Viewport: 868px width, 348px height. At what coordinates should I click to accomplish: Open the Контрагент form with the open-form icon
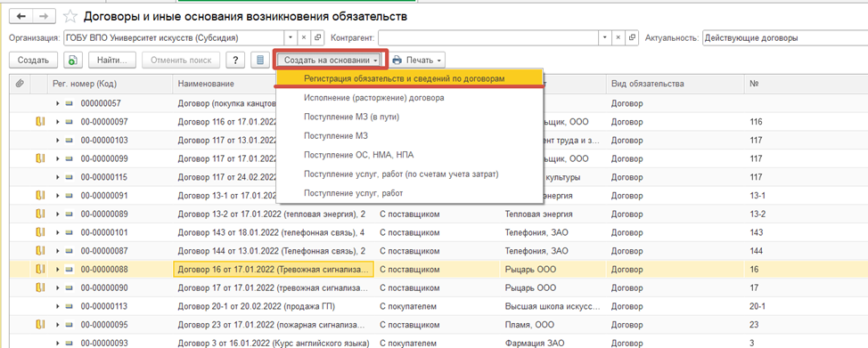[x=632, y=37]
